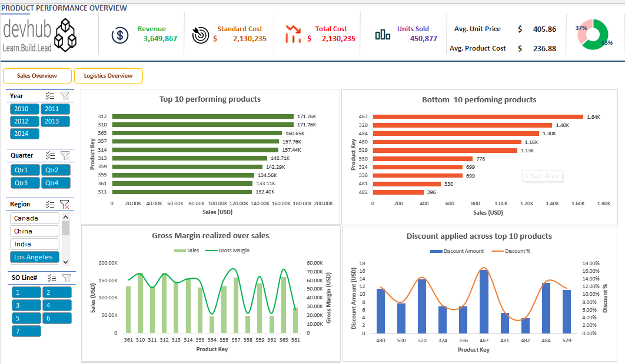Choose Canada in Region slicer

tap(34, 218)
